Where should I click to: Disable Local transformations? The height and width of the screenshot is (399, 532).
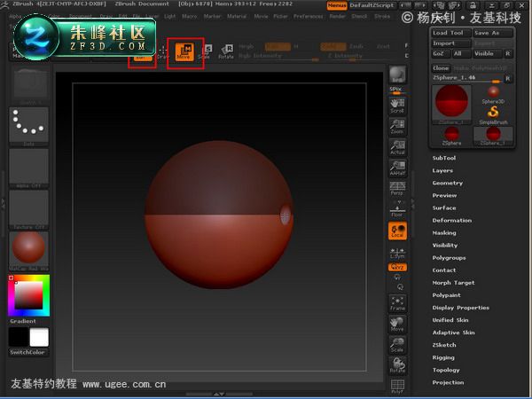[397, 231]
